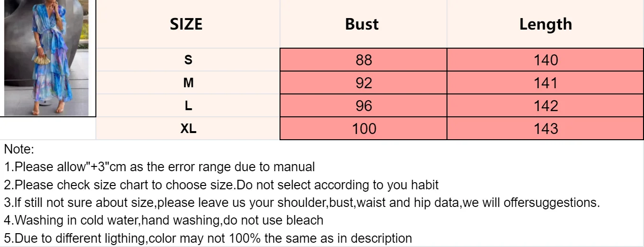Click the M size row label
The height and width of the screenshot is (247, 644).
click(188, 82)
